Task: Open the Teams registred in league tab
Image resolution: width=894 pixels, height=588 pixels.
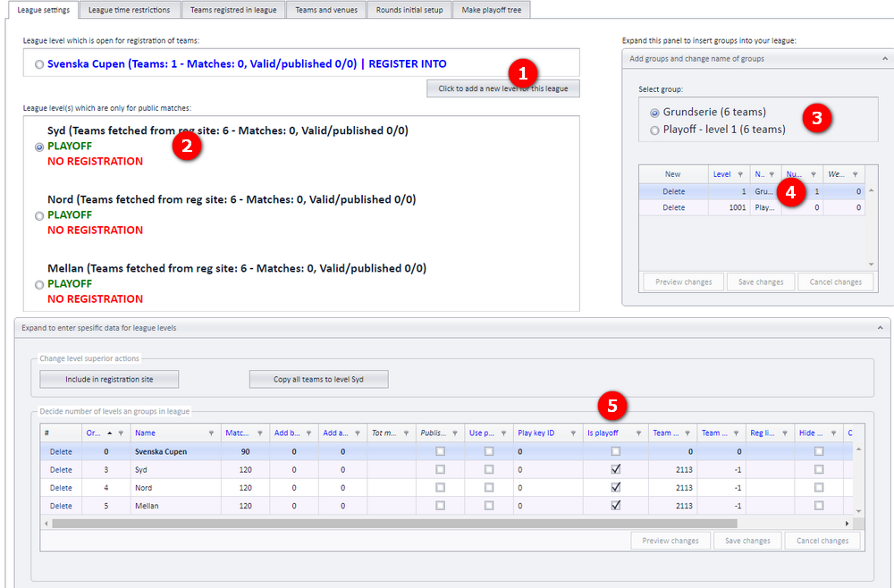Action: pyautogui.click(x=233, y=10)
